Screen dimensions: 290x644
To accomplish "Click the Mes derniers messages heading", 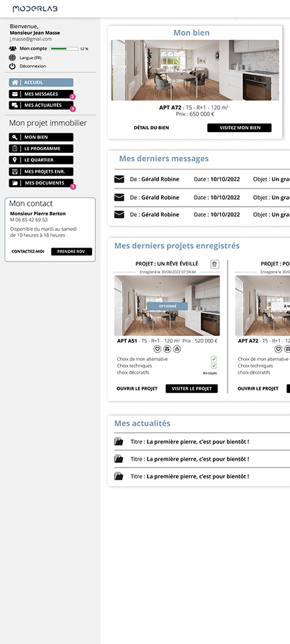I will [164, 158].
